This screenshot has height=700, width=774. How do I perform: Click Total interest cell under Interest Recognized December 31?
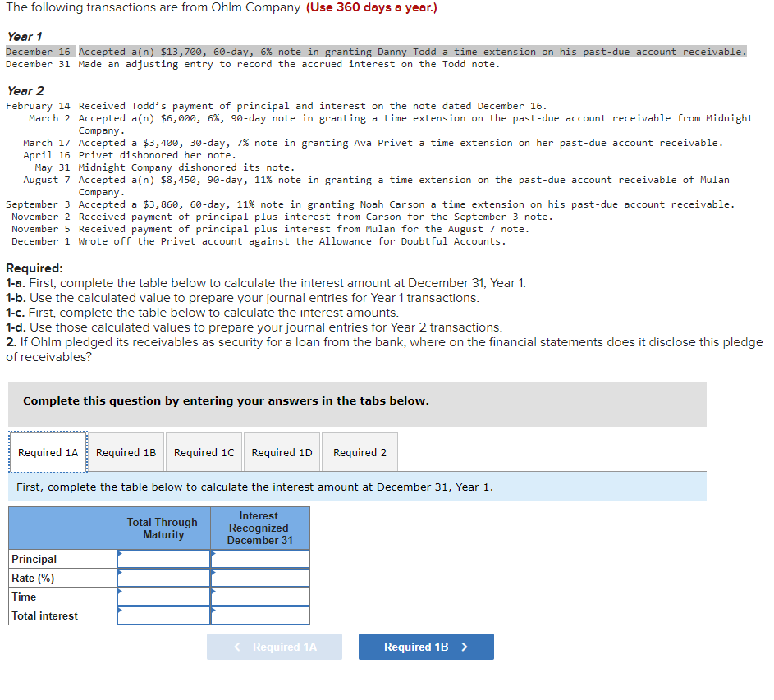point(260,615)
